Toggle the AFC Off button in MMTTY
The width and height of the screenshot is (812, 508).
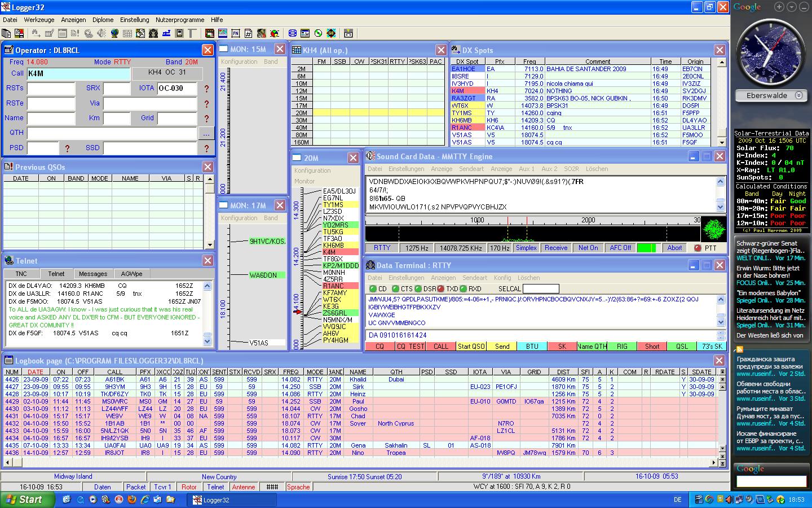[620, 248]
